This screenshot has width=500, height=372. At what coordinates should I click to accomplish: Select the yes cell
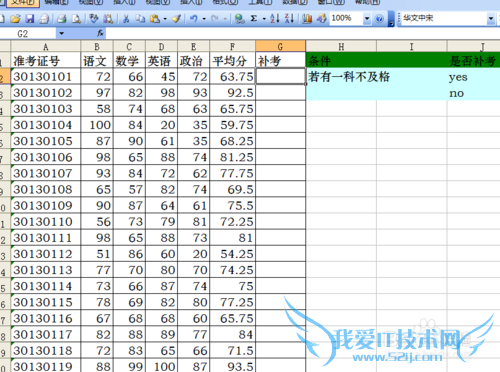tap(473, 77)
